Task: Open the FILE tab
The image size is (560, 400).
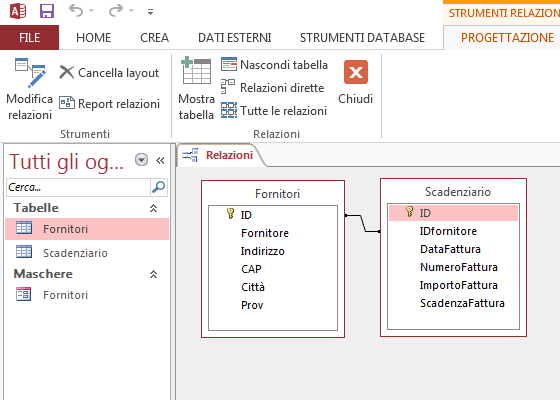Action: 29,38
